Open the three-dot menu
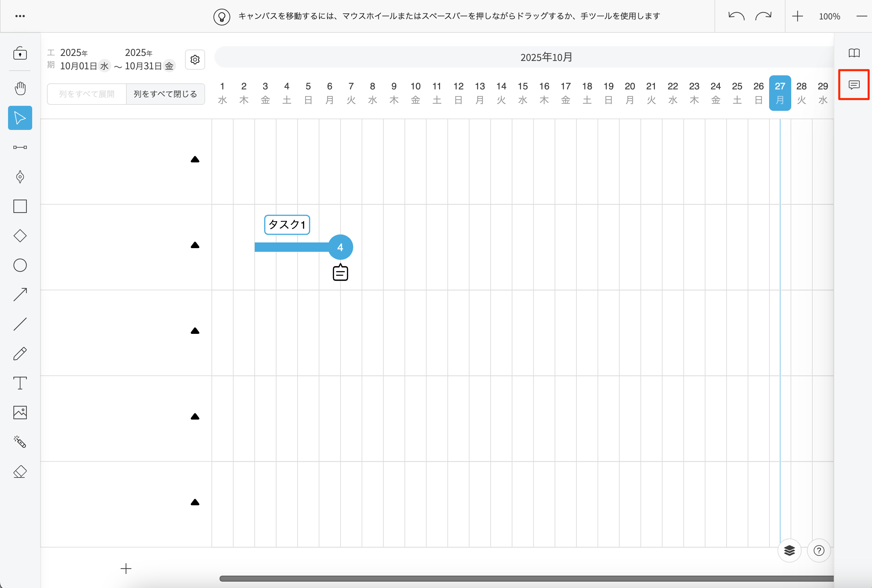This screenshot has width=872, height=588. 20,16
